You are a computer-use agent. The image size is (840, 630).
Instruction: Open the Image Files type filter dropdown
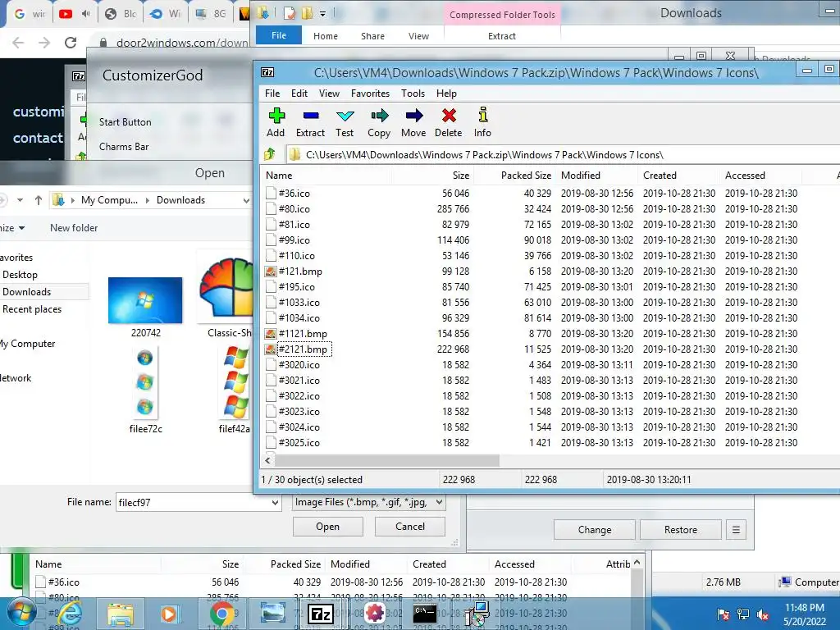click(x=439, y=502)
